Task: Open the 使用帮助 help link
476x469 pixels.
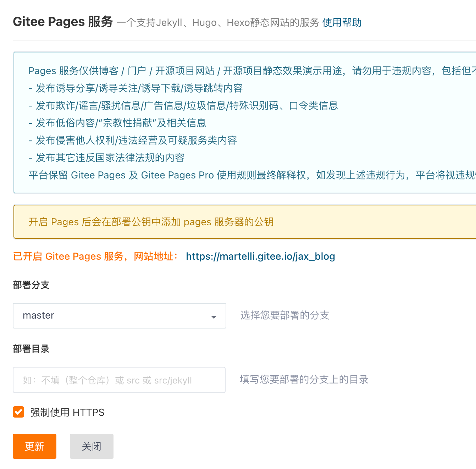Action: pyautogui.click(x=342, y=22)
